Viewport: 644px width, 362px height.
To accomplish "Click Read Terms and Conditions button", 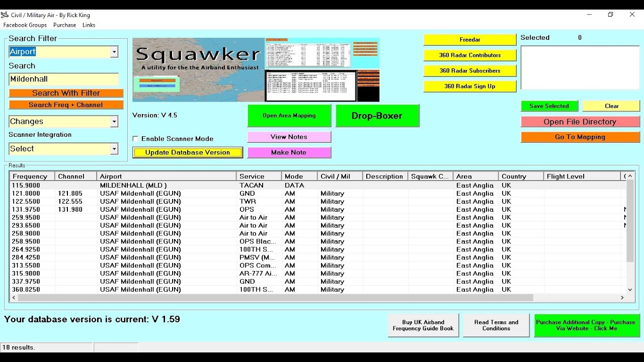I will pyautogui.click(x=496, y=325).
